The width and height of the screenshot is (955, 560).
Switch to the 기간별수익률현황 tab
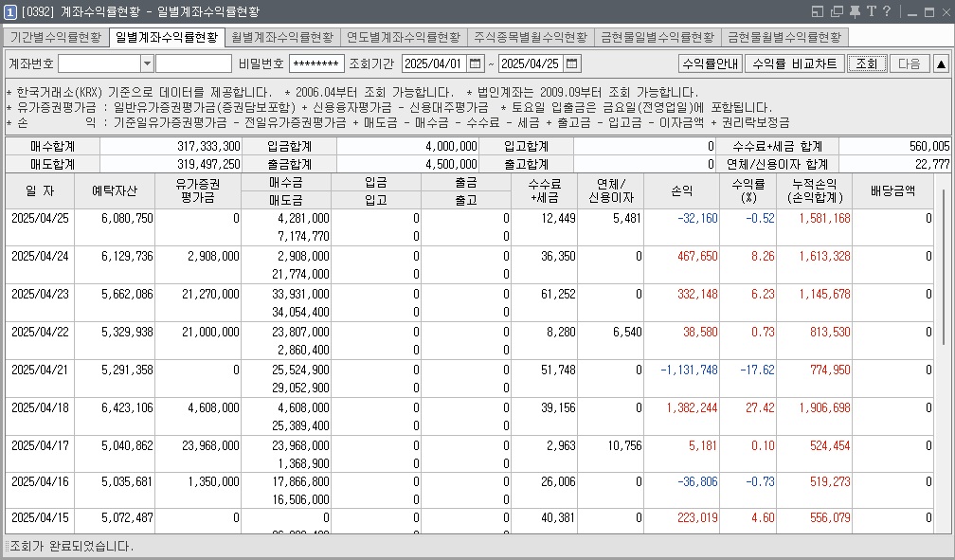click(55, 36)
